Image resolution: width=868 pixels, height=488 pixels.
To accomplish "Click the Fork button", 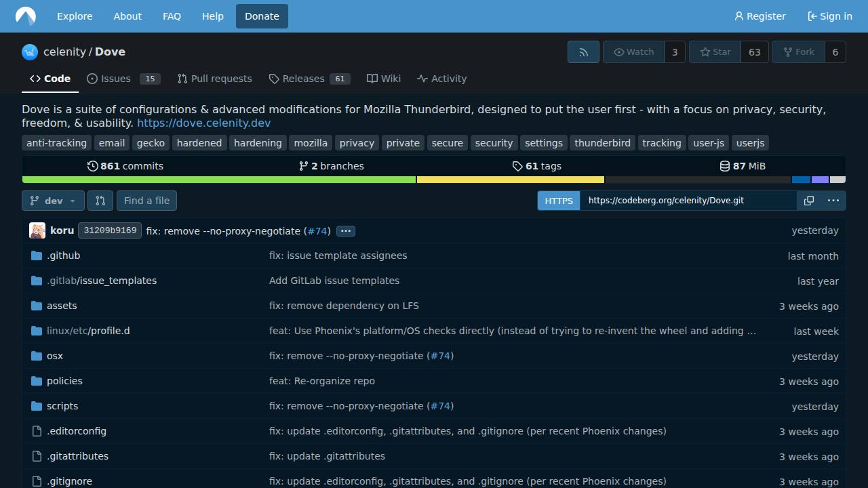I will pyautogui.click(x=798, y=52).
